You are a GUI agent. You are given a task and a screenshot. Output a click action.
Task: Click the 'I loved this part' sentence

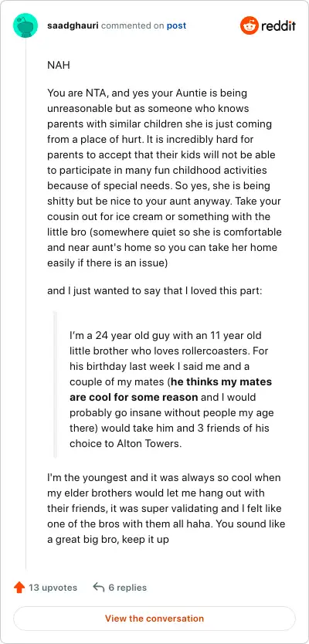pos(158,291)
